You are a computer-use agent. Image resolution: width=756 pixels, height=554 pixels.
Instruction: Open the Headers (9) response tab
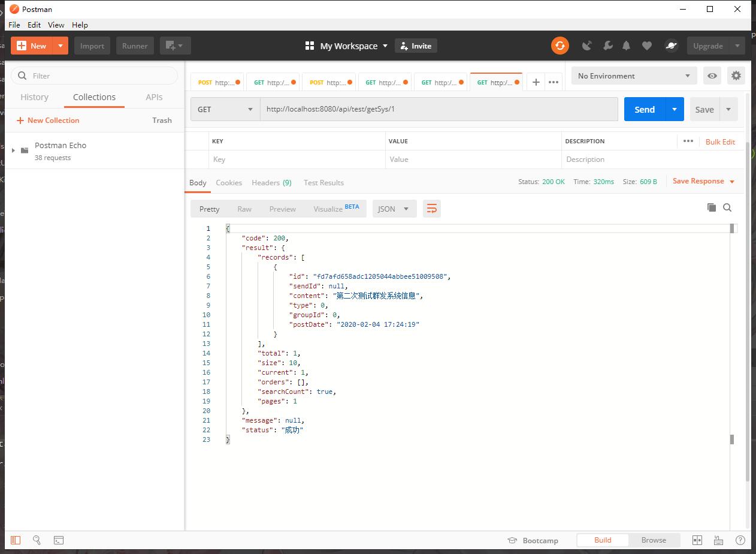[x=271, y=182]
